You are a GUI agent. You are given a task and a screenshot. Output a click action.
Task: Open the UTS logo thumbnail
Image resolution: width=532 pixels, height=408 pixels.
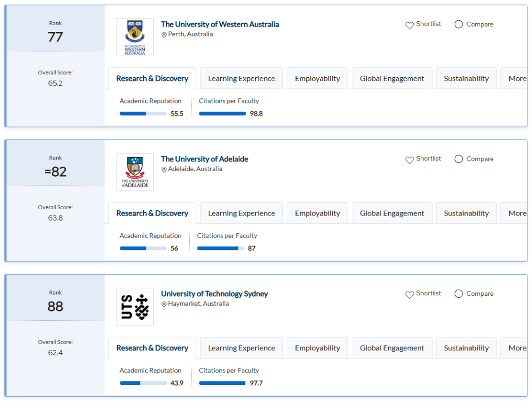(134, 307)
